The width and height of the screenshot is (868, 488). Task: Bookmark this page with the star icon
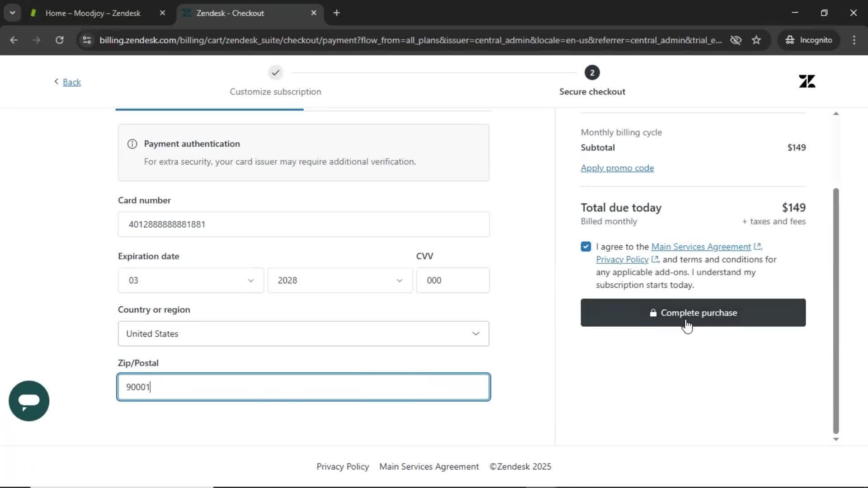[x=756, y=40]
